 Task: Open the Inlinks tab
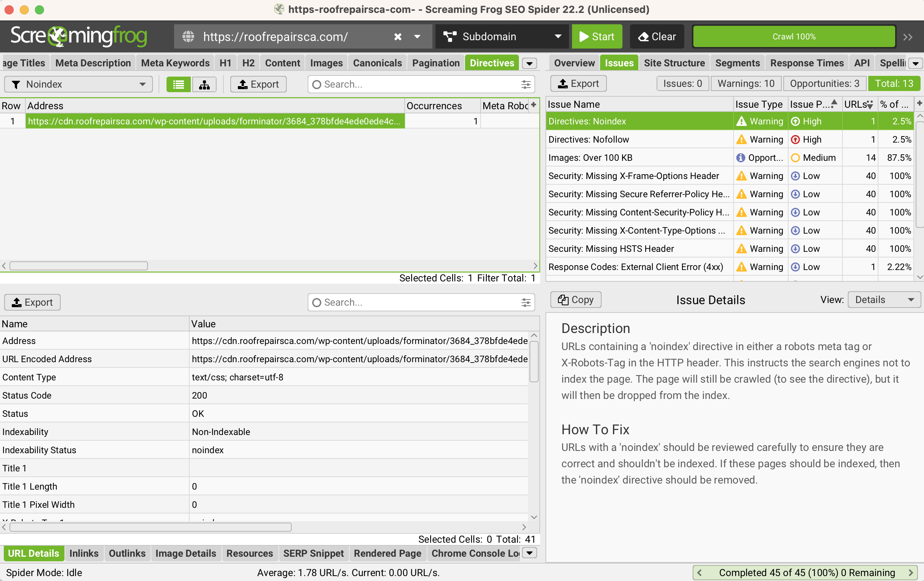click(84, 553)
